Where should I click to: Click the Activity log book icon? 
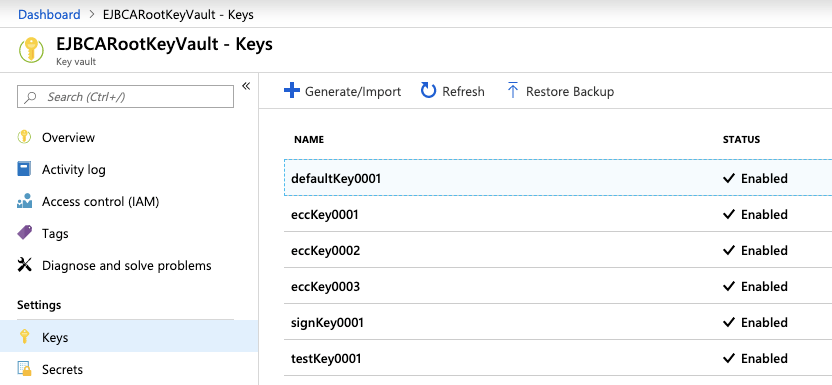tap(24, 169)
